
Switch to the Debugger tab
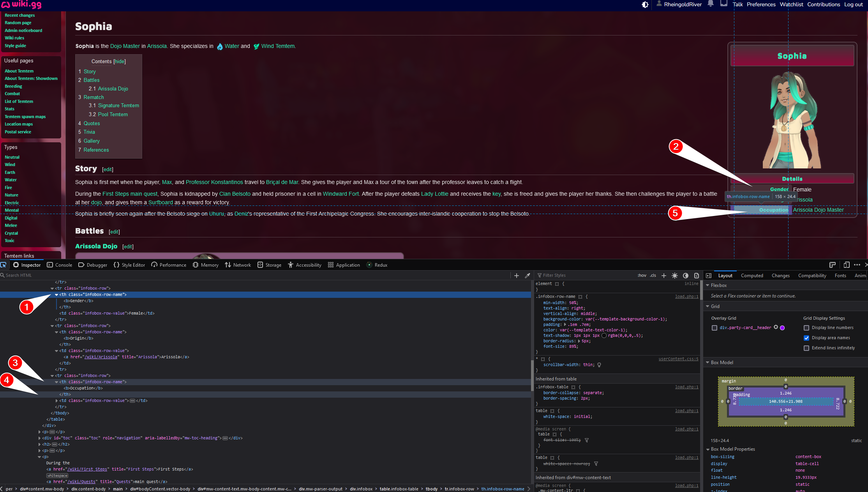93,265
